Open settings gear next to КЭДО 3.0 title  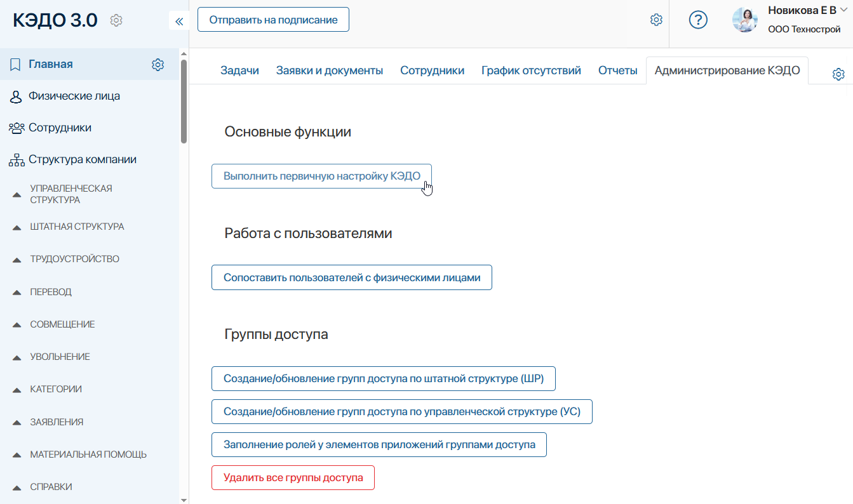pos(116,21)
